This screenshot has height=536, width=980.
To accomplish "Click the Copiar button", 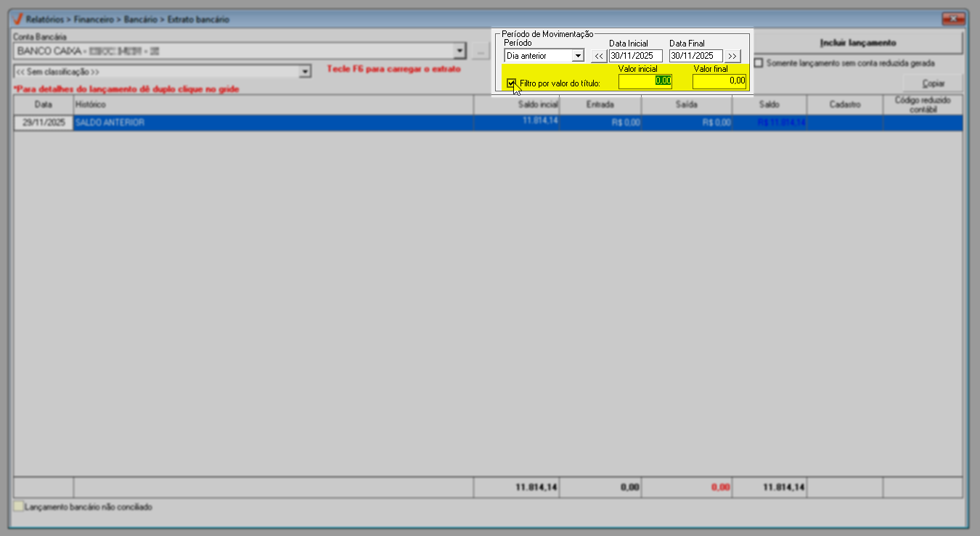I will (933, 83).
